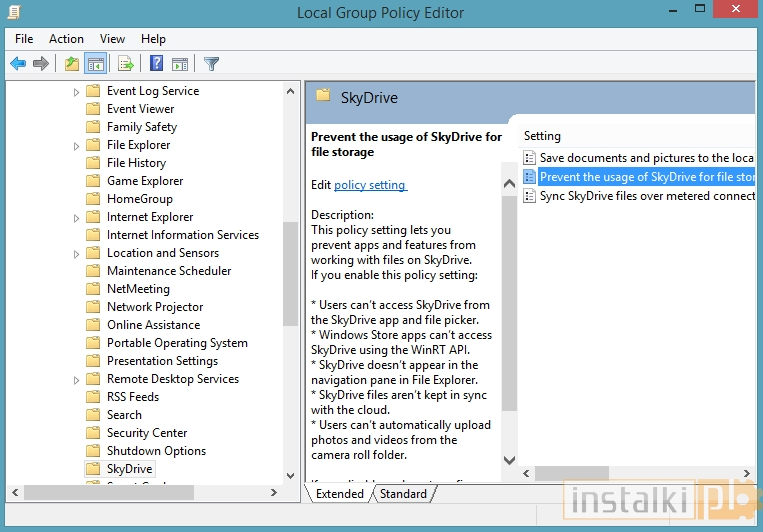The width and height of the screenshot is (763, 532).
Task: Select Sync SkyDrive files over metered policy
Action: pyautogui.click(x=648, y=196)
